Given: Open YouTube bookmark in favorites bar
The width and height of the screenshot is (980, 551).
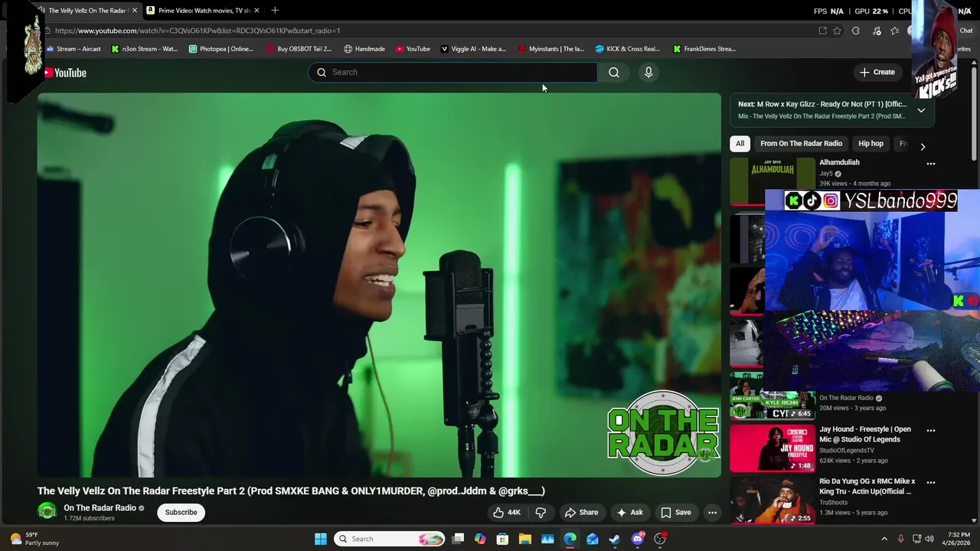Looking at the screenshot, I should point(413,49).
